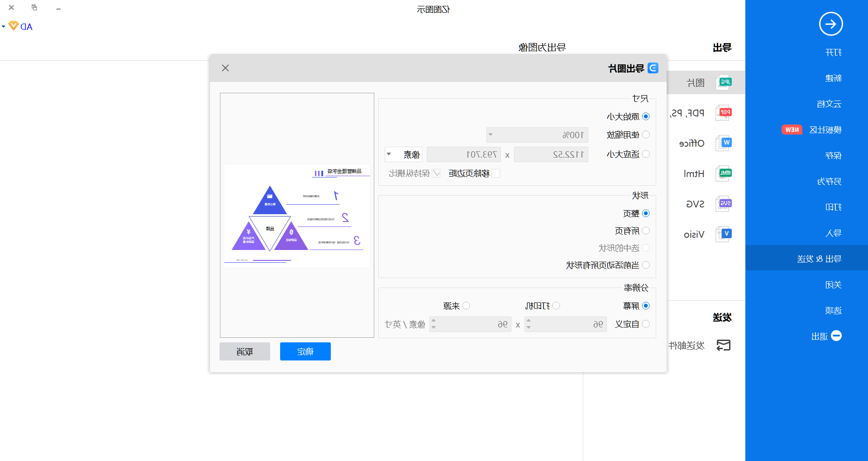868x461 pixels.
Task: Select the 当前活动页所有形状 radio button
Action: pos(646,265)
